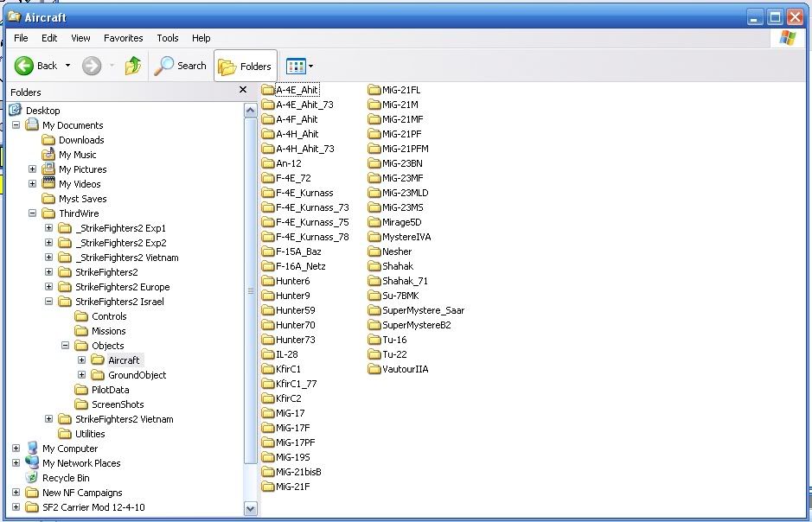Image resolution: width=812 pixels, height=522 pixels.
Task: Select the Utilities folder in tree
Action: pos(90,434)
